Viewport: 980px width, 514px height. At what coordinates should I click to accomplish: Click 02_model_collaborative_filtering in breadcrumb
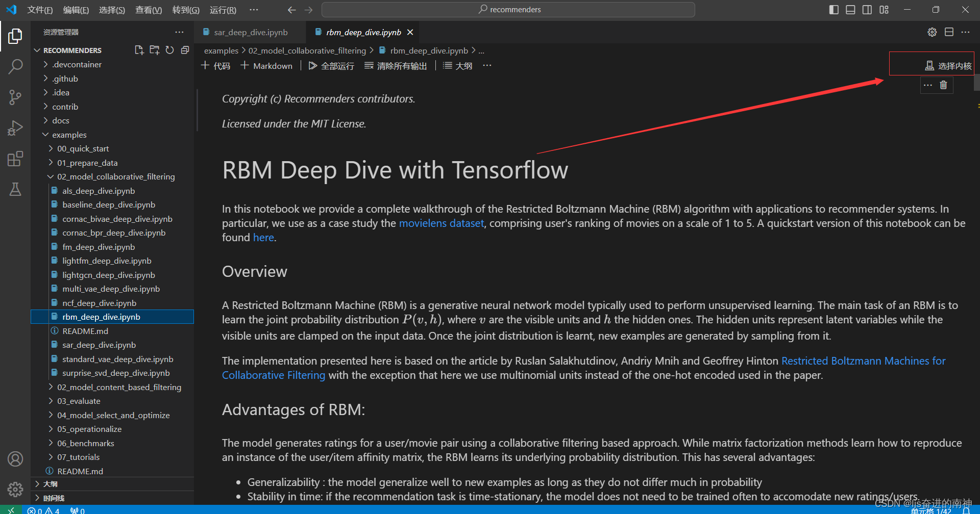307,50
